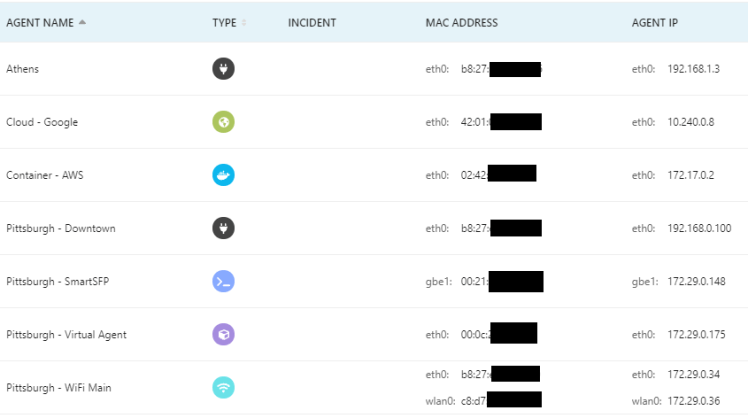Click wlan0 IP address 172.29.0.36
The height and width of the screenshot is (418, 748).
pyautogui.click(x=698, y=400)
